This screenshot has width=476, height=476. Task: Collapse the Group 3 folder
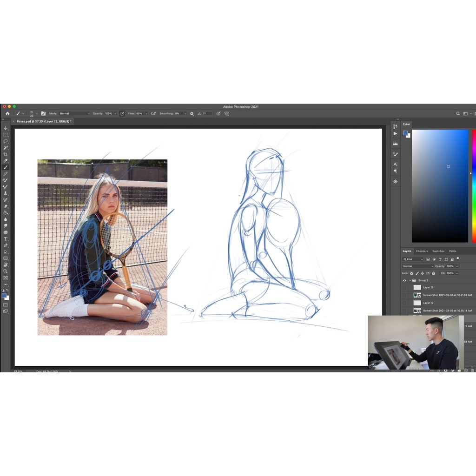[x=410, y=280]
